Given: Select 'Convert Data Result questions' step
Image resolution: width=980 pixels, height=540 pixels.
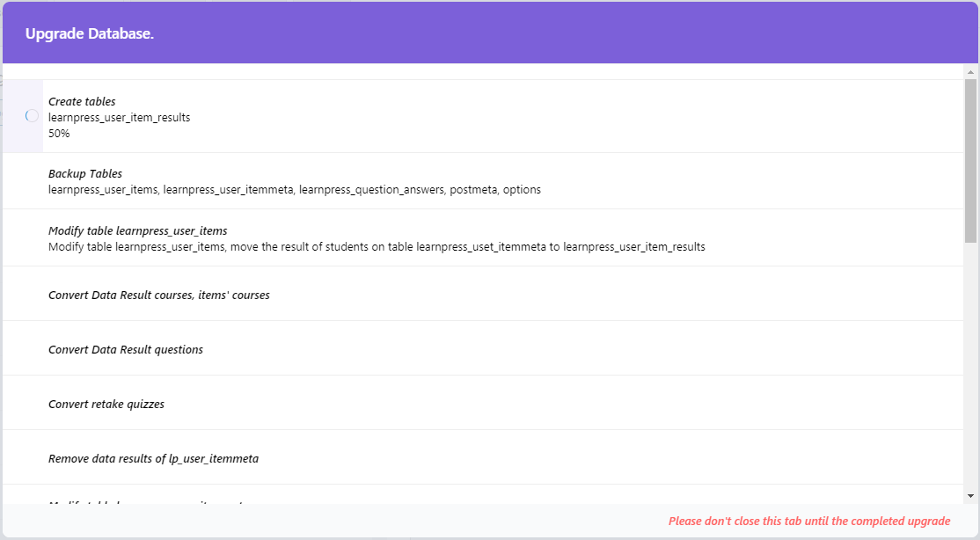Looking at the screenshot, I should (x=126, y=349).
